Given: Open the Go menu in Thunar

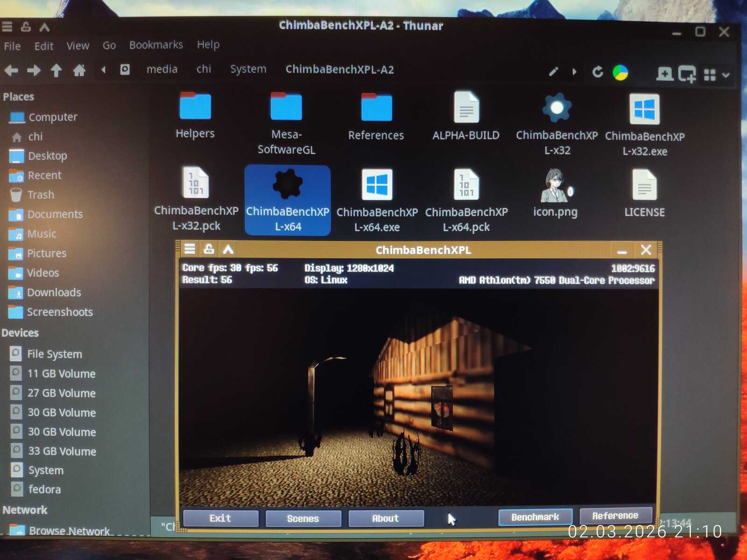Looking at the screenshot, I should tap(109, 45).
